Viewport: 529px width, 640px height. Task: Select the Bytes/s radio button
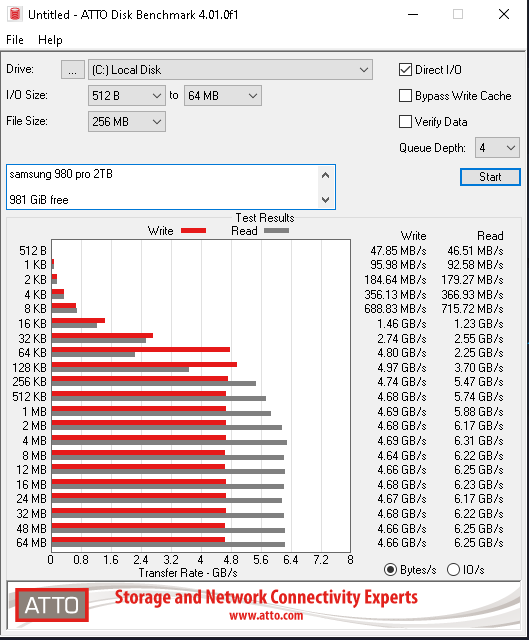point(391,569)
